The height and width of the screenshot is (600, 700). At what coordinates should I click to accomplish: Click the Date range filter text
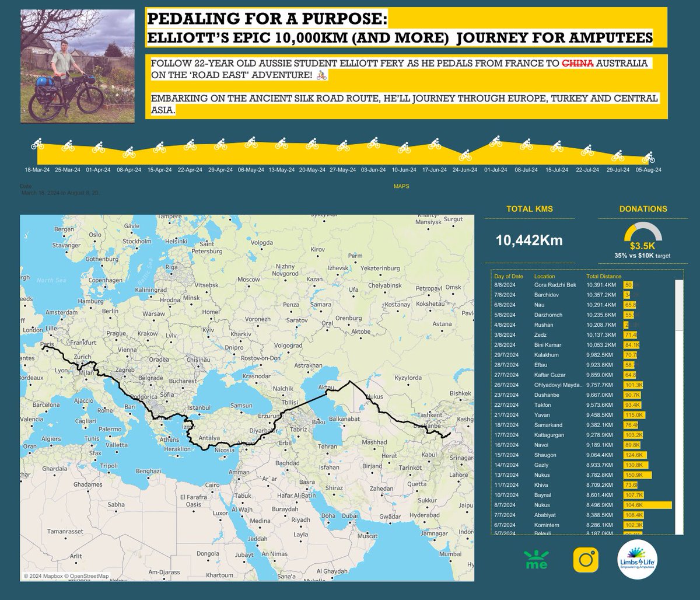tap(60, 191)
